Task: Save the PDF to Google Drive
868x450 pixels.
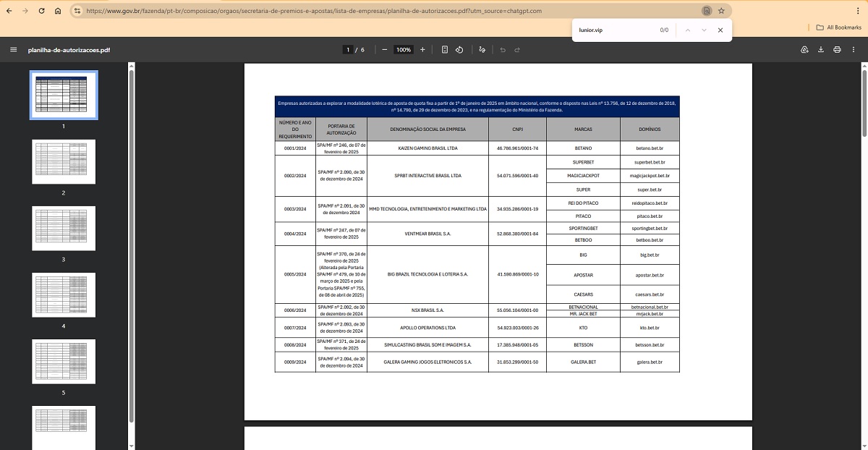Action: [x=804, y=50]
